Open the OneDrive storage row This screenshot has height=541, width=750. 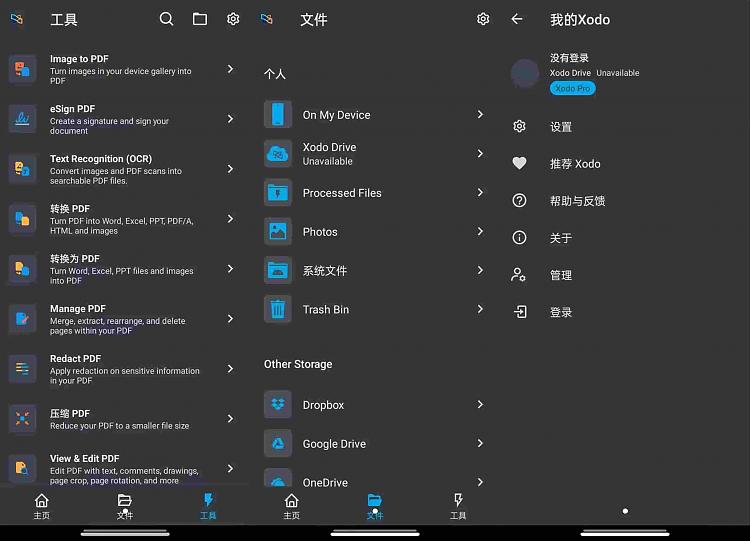tap(375, 481)
